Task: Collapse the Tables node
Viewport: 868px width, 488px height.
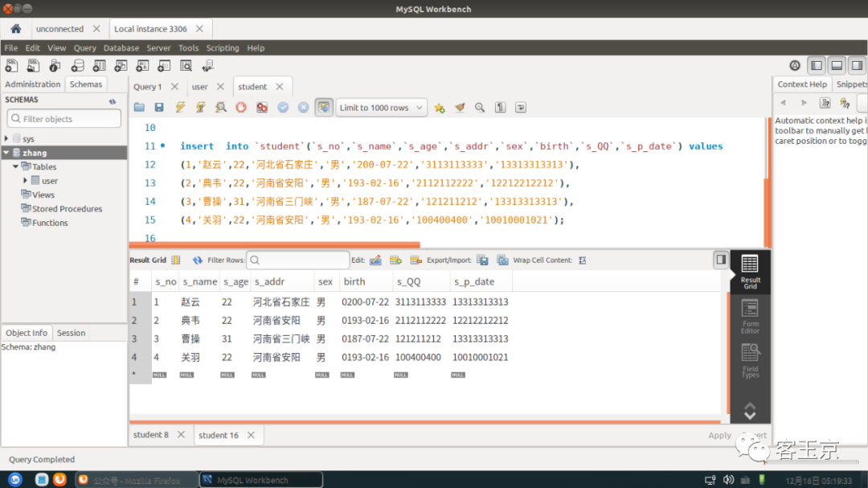Action: pyautogui.click(x=15, y=166)
